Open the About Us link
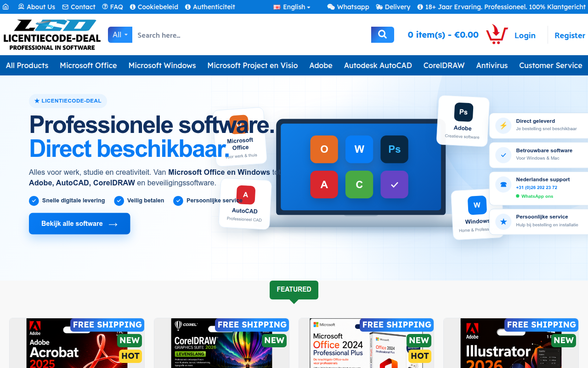This screenshot has width=588, height=368. click(x=36, y=7)
